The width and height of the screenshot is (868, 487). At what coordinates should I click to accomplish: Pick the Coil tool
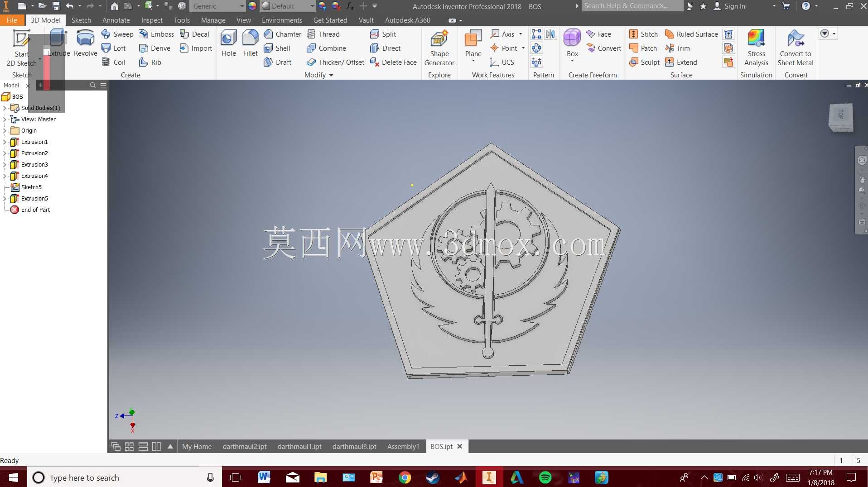pos(113,62)
